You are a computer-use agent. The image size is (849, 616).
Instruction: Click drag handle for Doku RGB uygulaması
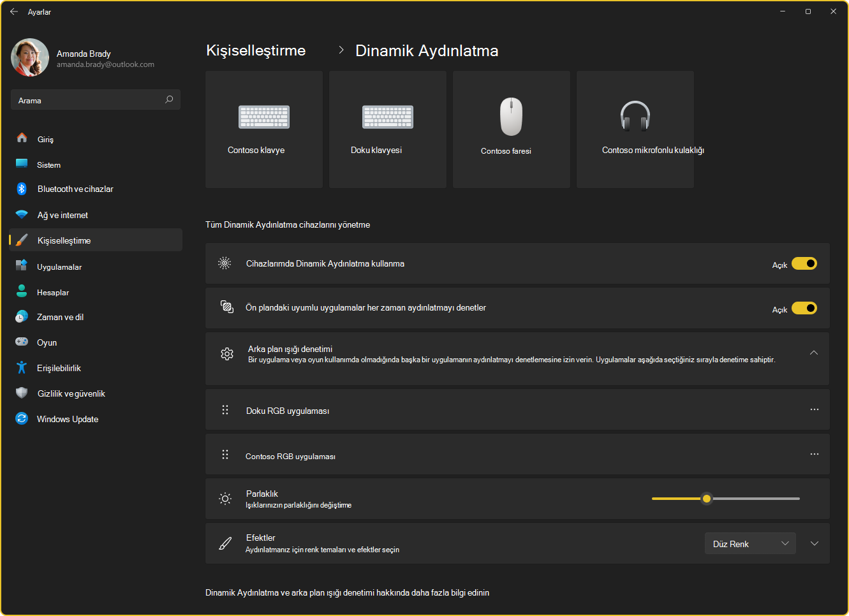pos(225,409)
